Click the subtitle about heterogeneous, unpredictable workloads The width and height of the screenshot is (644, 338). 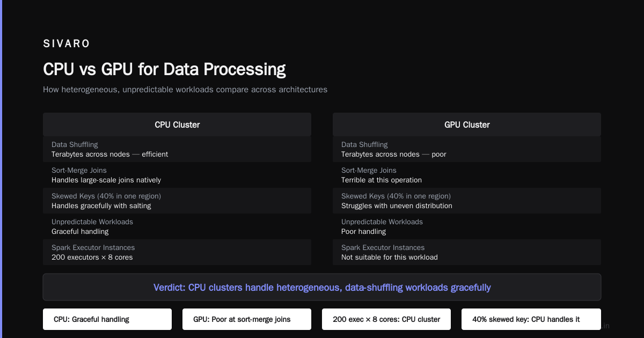[x=185, y=90]
